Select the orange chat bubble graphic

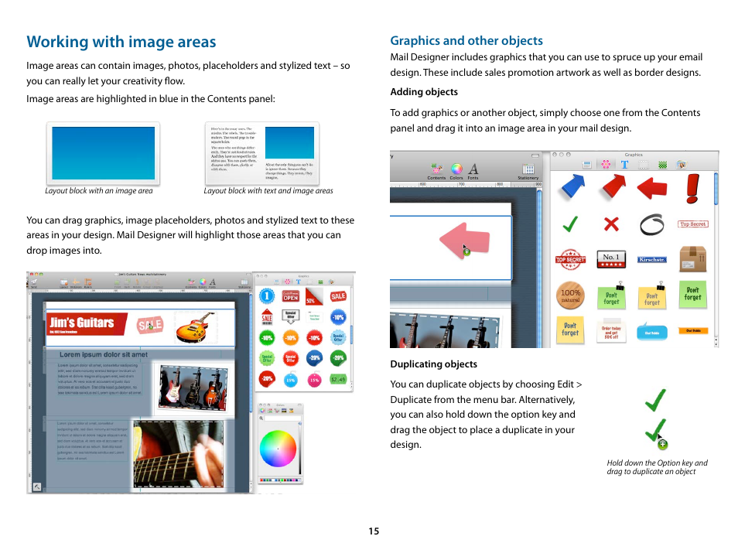tap(693, 331)
